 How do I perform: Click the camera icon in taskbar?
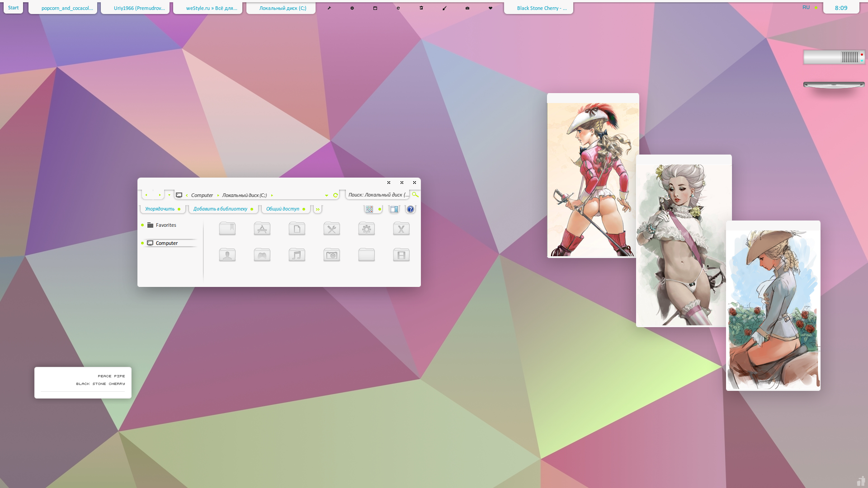[467, 8]
